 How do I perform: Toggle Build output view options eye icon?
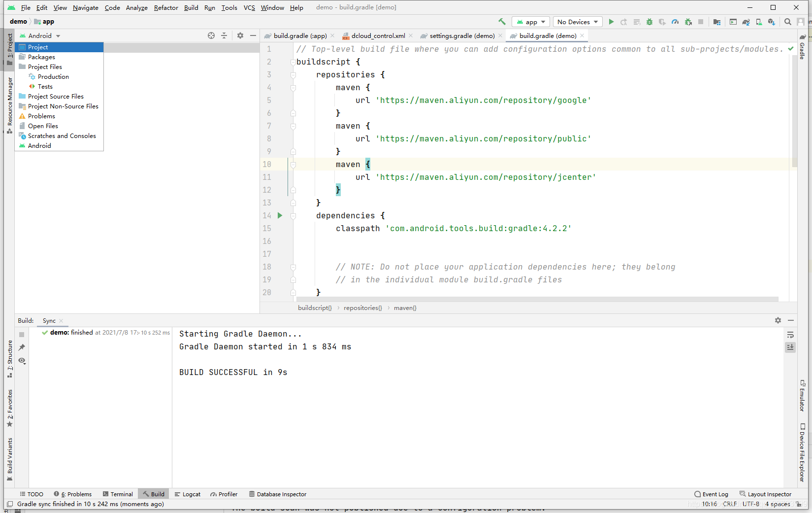tap(22, 361)
